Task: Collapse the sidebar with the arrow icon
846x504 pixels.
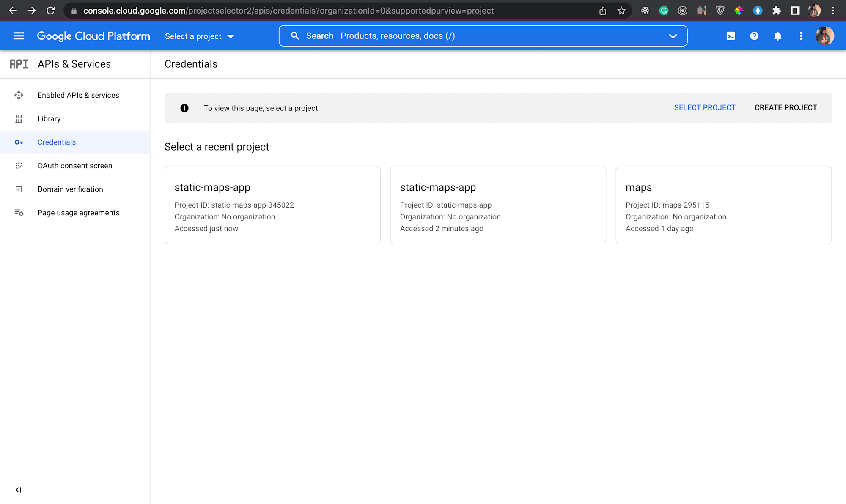Action: [18, 490]
